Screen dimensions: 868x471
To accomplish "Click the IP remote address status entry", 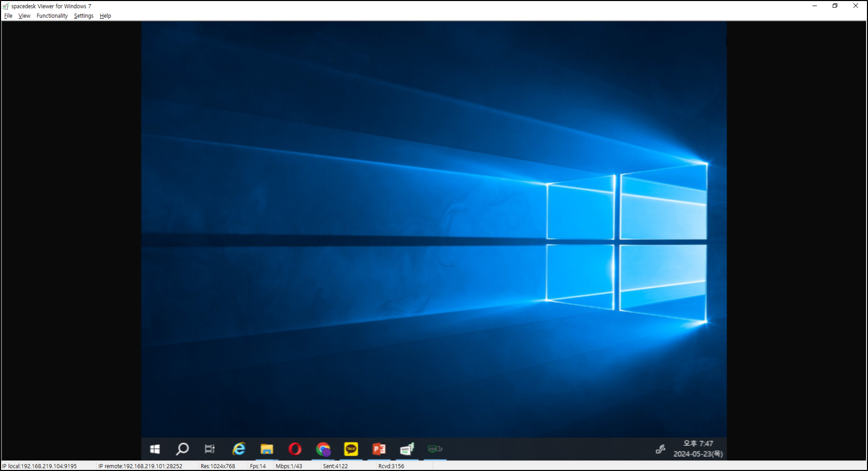I will (140, 466).
